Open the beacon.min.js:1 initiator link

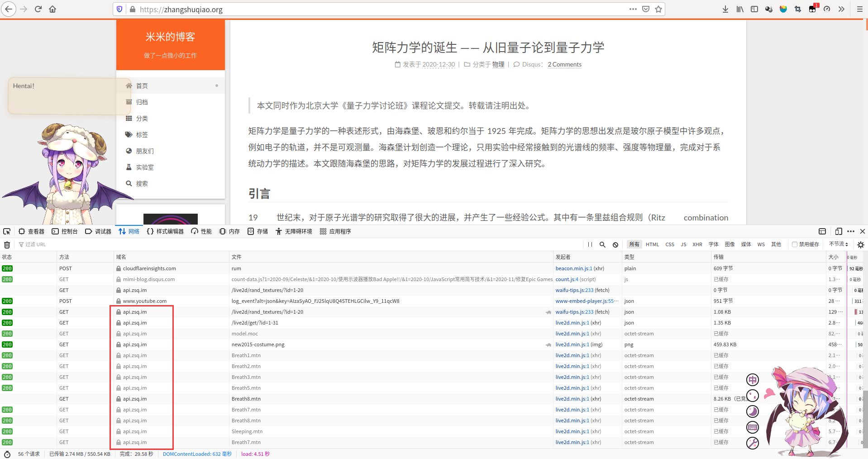tap(573, 268)
